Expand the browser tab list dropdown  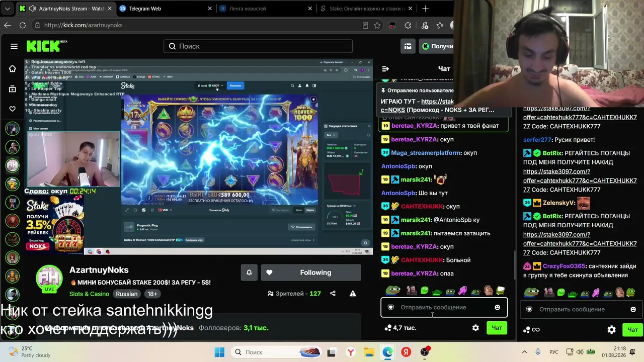tap(7, 9)
